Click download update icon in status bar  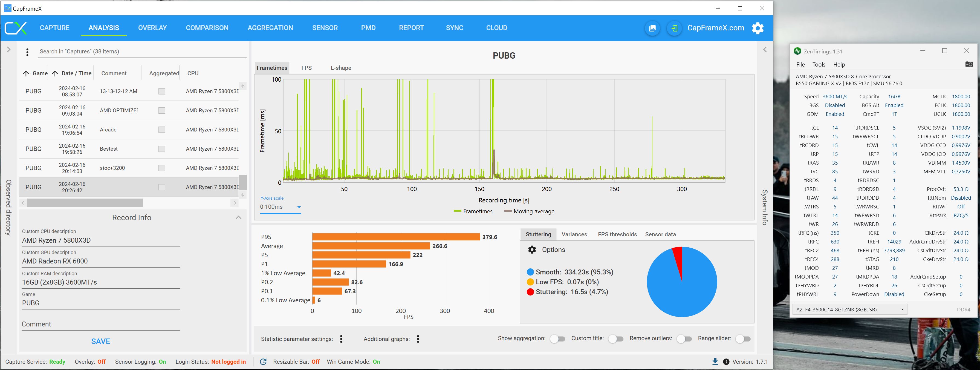point(715,362)
